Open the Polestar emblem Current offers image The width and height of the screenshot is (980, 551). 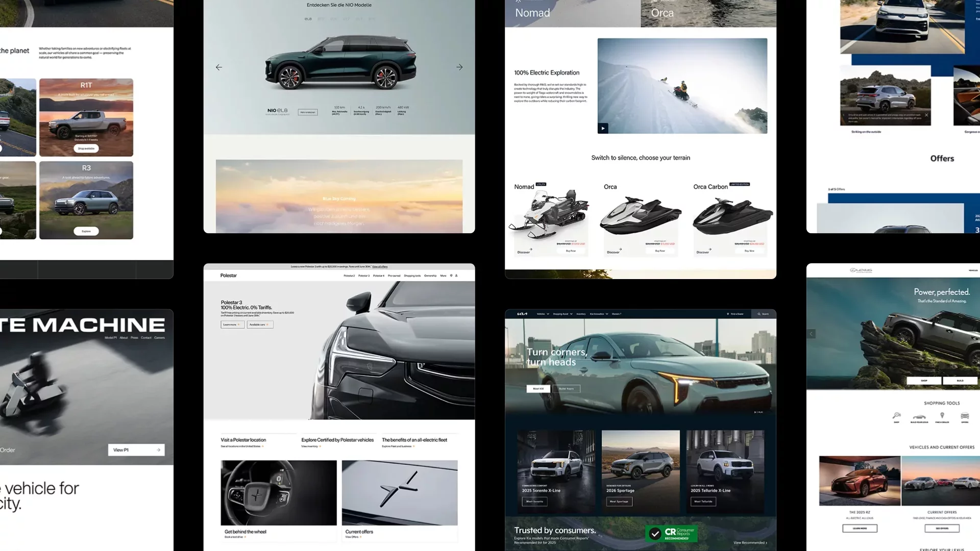click(x=400, y=493)
